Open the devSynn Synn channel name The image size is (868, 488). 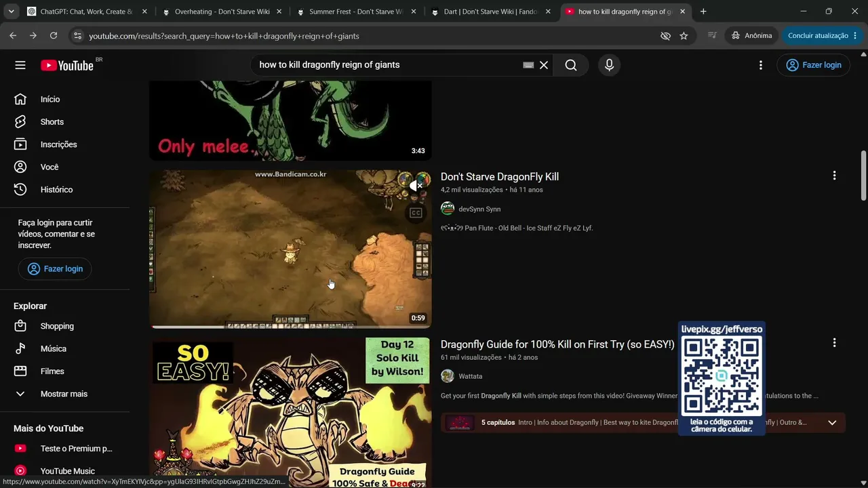pyautogui.click(x=479, y=209)
